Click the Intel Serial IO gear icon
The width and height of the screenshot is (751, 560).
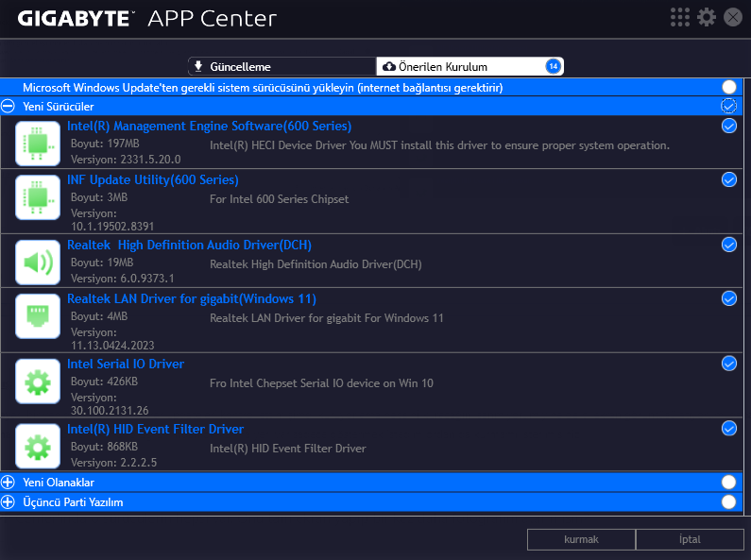(38, 381)
